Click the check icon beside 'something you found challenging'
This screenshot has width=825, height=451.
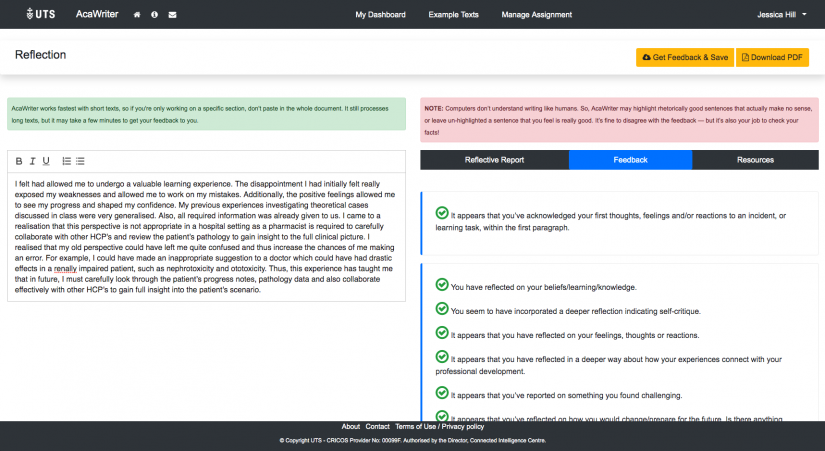point(442,393)
